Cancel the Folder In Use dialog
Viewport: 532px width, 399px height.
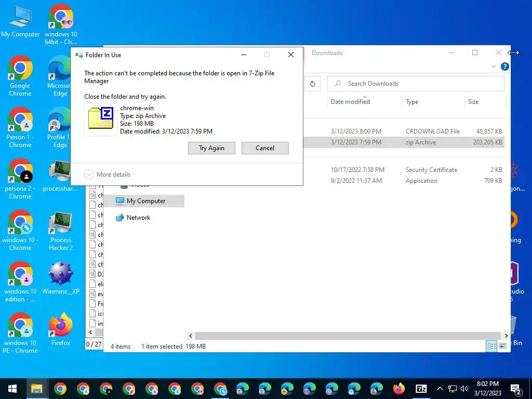[x=265, y=148]
